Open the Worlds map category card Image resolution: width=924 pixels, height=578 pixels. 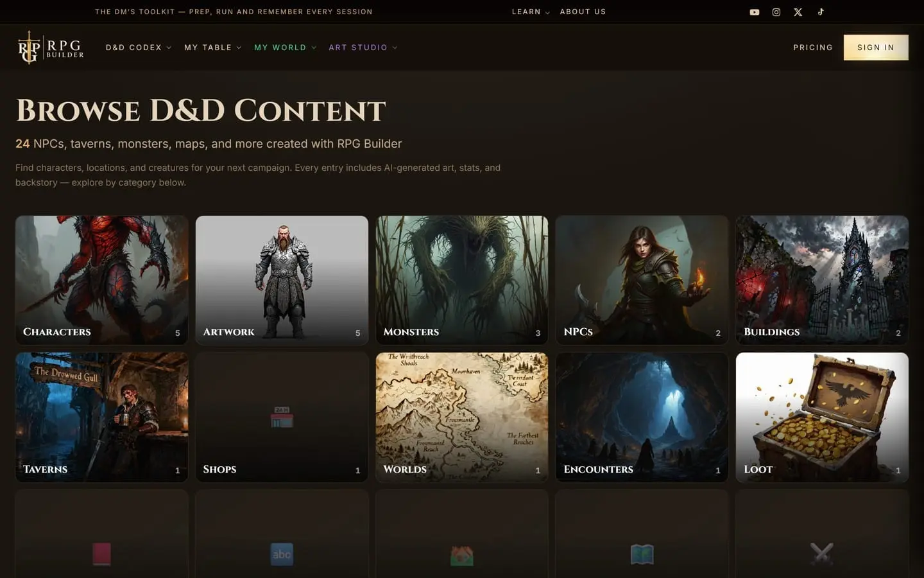pyautogui.click(x=462, y=417)
